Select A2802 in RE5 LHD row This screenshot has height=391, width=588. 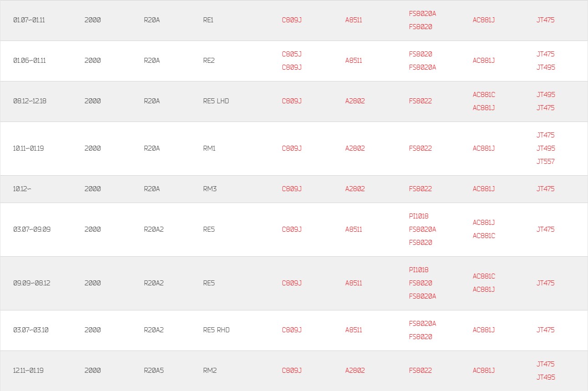pos(355,101)
